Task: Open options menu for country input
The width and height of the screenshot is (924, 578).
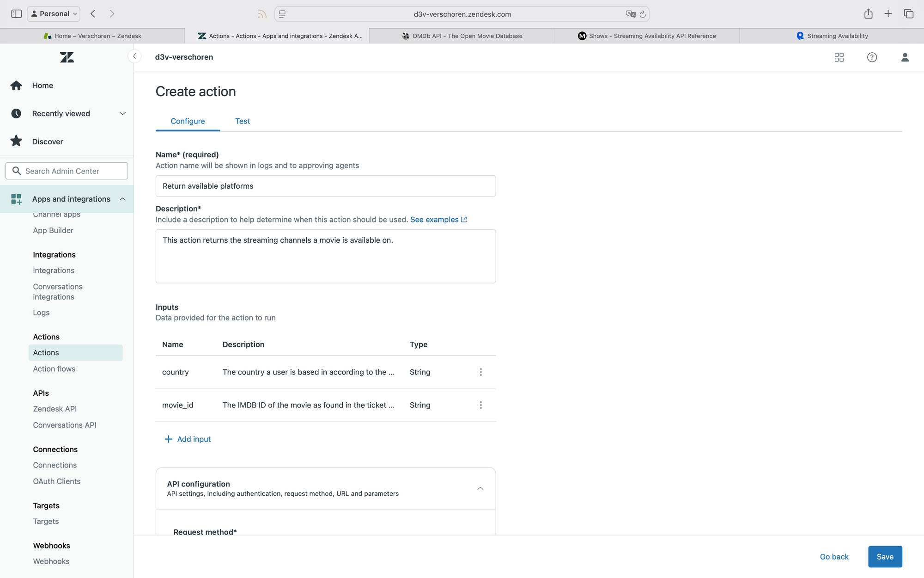Action: click(x=480, y=372)
